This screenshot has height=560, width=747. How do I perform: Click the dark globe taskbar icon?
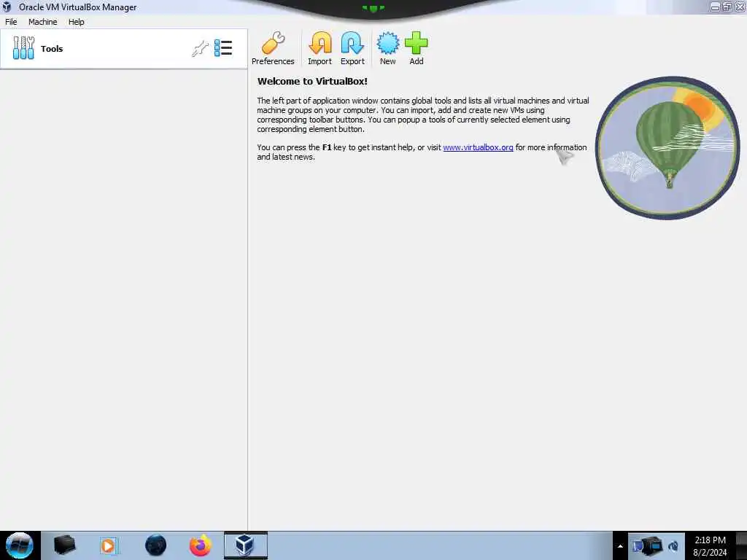(x=156, y=545)
